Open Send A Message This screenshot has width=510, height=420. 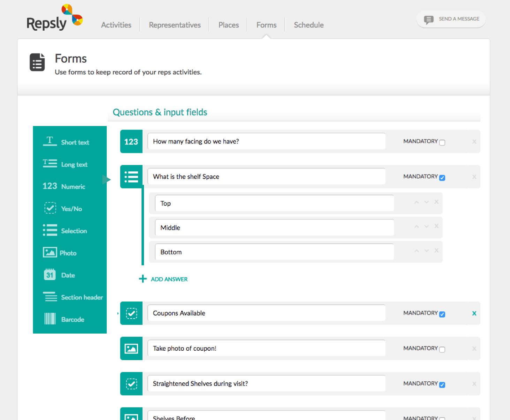click(451, 19)
